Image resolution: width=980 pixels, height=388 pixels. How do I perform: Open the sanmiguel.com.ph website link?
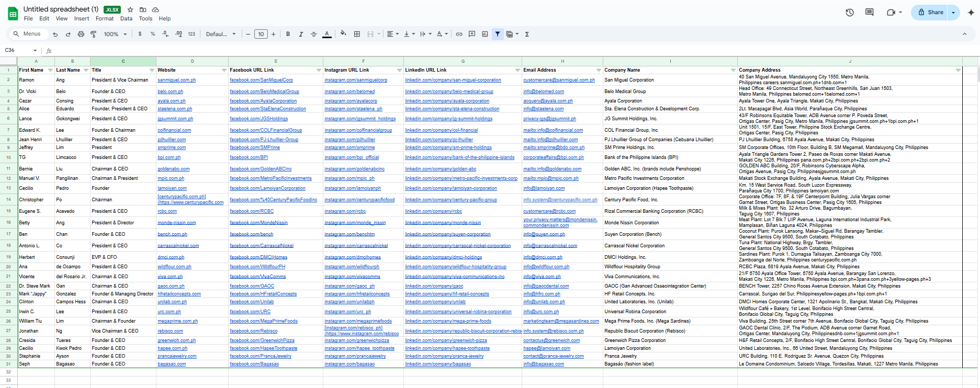point(176,80)
